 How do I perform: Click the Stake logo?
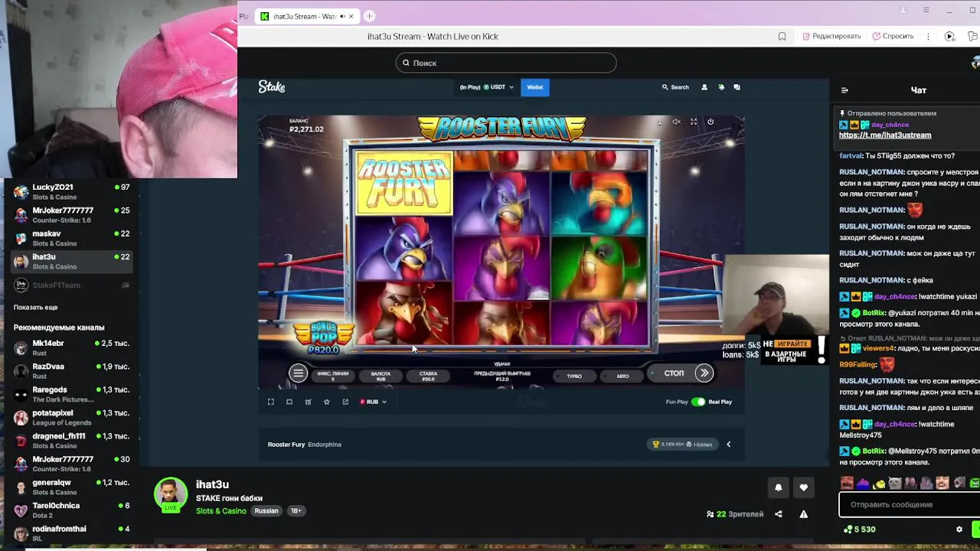(272, 87)
